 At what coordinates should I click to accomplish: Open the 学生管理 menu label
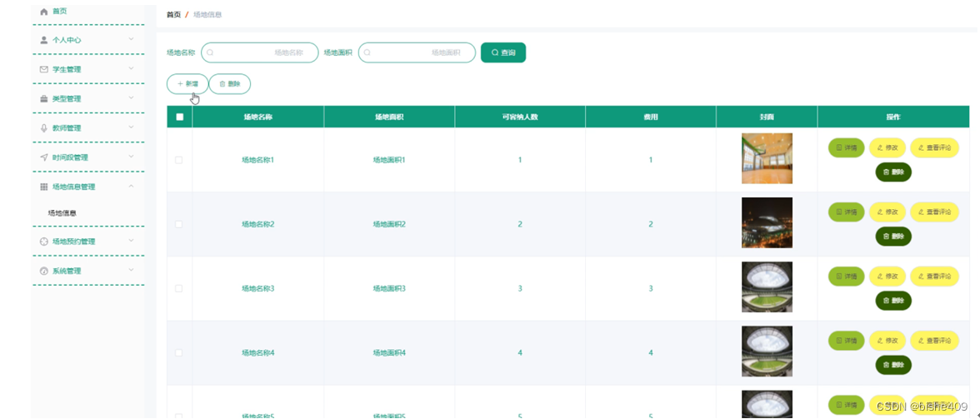(67, 69)
